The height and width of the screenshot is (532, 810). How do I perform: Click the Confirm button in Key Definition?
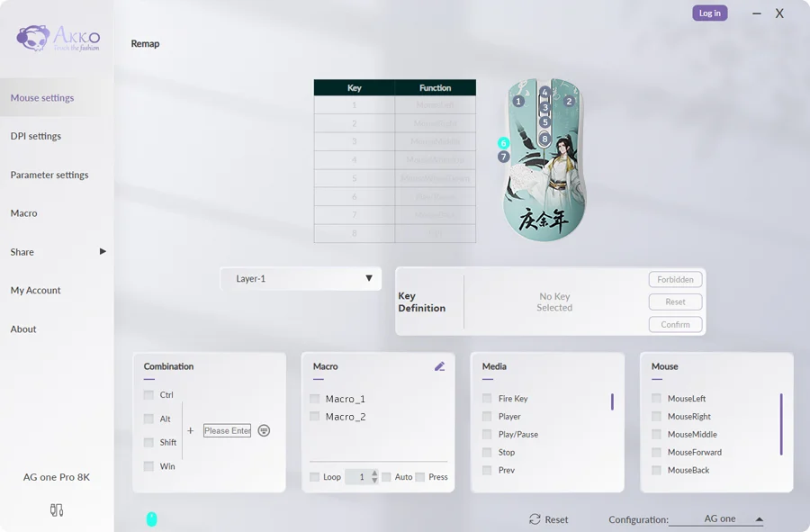pos(675,324)
